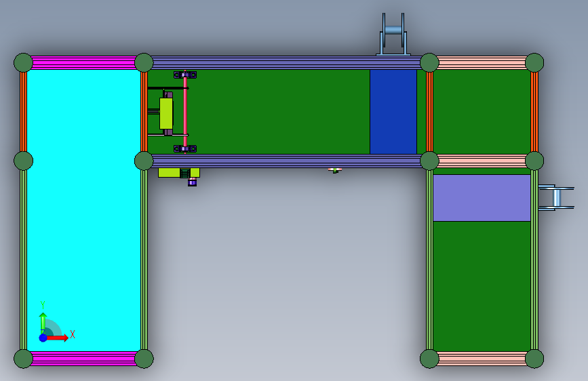Select the upper purple rail
Image resolution: width=588 pixels, height=381 pixels.
pyautogui.click(x=287, y=62)
